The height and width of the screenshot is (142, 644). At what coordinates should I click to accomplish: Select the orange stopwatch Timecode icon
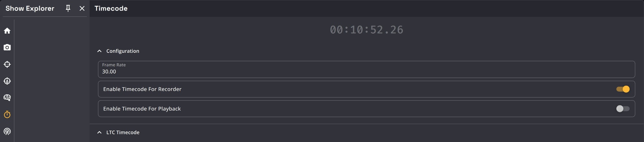[7, 115]
